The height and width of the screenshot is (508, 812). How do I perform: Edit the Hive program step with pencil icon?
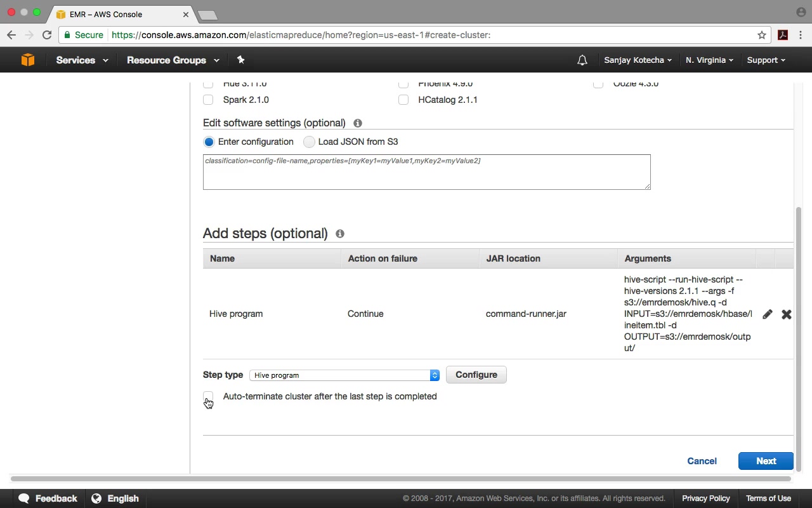(768, 314)
